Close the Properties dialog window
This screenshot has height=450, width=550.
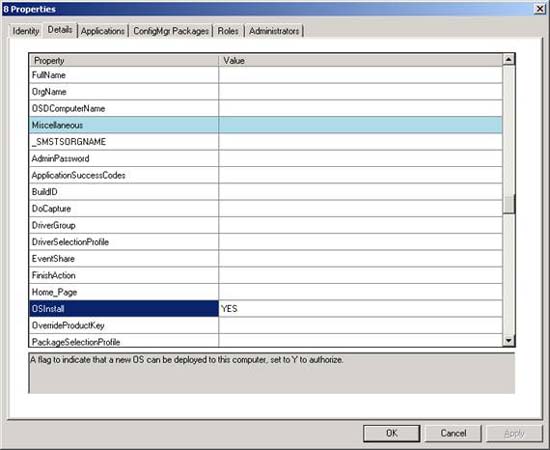click(x=539, y=9)
